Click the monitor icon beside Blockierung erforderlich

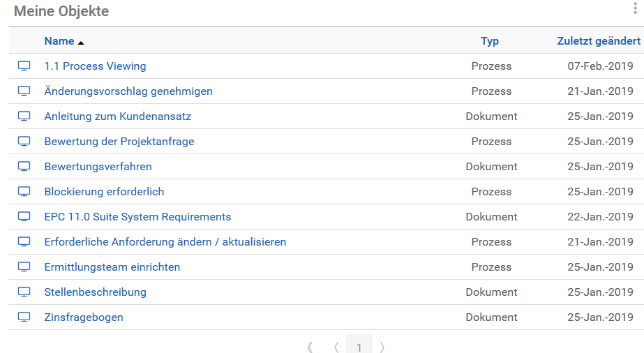[x=24, y=192]
